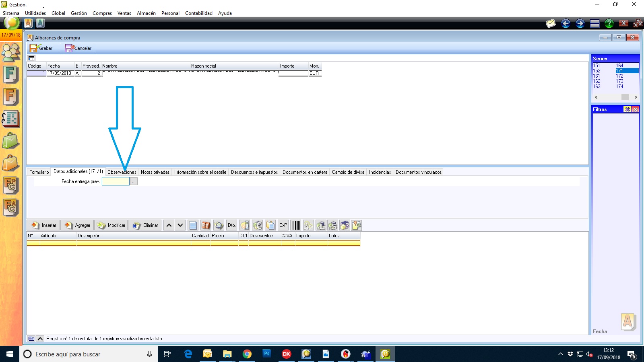Switch to Cambio de divisa tab
Image resolution: width=644 pixels, height=362 pixels.
tap(348, 172)
